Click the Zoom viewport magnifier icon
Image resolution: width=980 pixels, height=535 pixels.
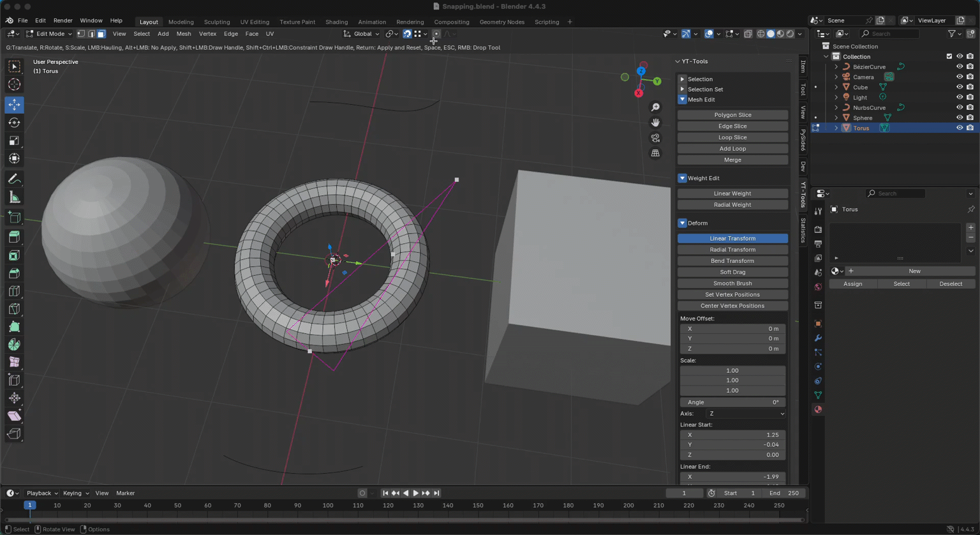655,107
